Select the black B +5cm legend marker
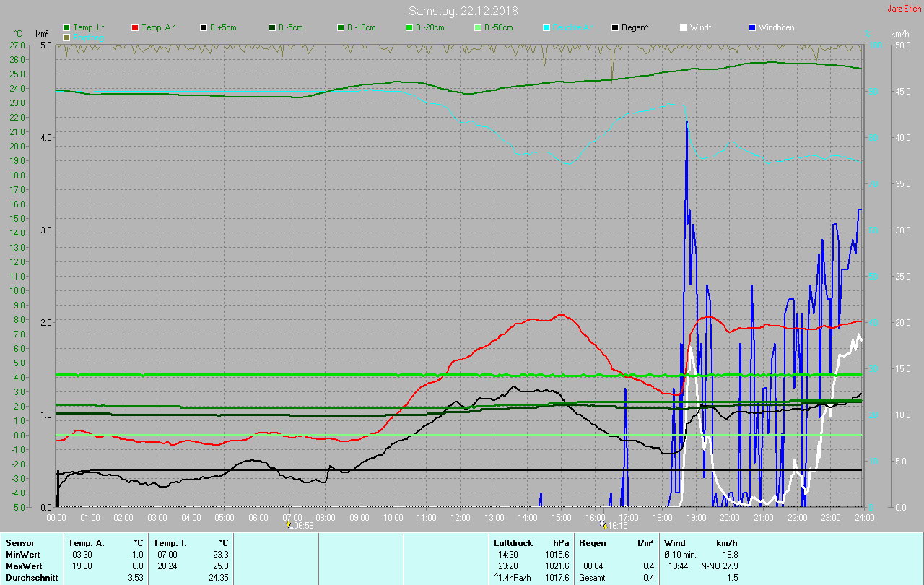This screenshot has height=585, width=924. coord(204,27)
